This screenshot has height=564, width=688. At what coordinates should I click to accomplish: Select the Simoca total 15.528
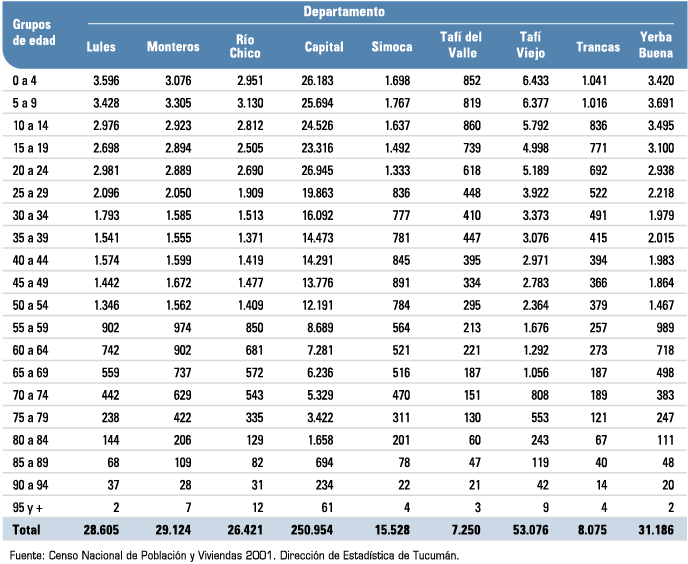(392, 530)
